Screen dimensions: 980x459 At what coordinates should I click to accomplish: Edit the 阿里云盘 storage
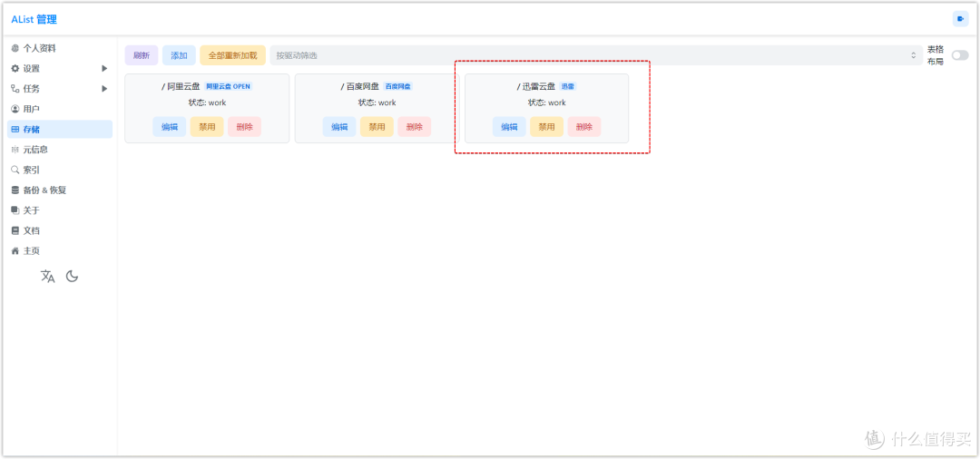pos(170,127)
